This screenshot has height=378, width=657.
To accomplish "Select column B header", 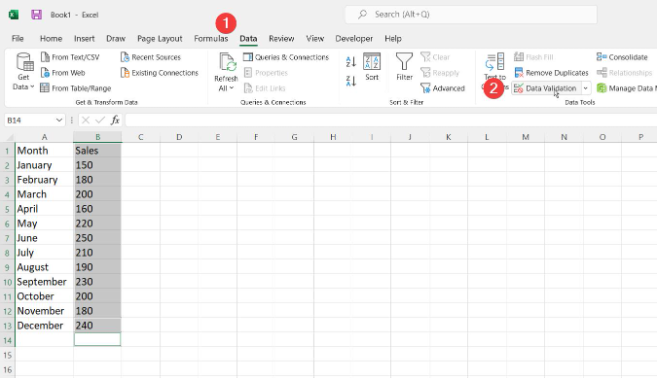I will click(98, 137).
